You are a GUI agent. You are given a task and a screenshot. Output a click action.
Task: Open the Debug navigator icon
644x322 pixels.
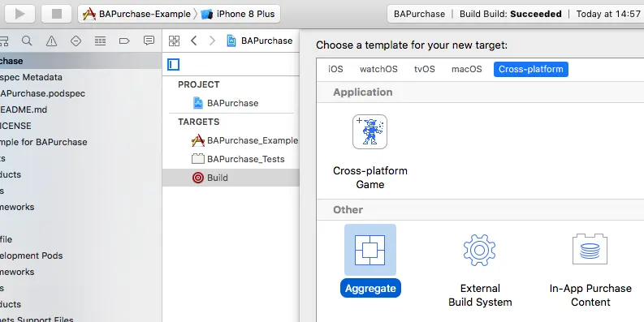[100, 41]
